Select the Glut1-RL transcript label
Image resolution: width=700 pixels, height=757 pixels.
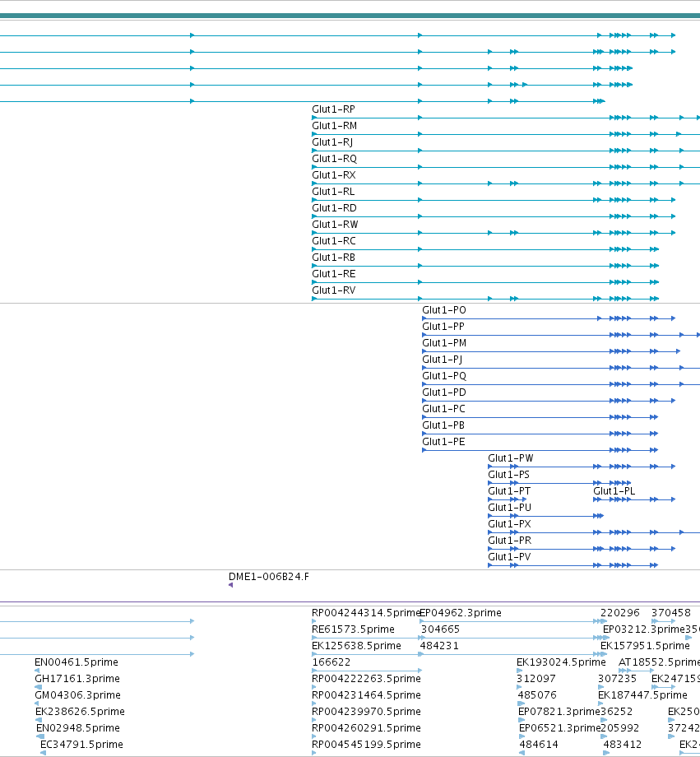point(333,192)
